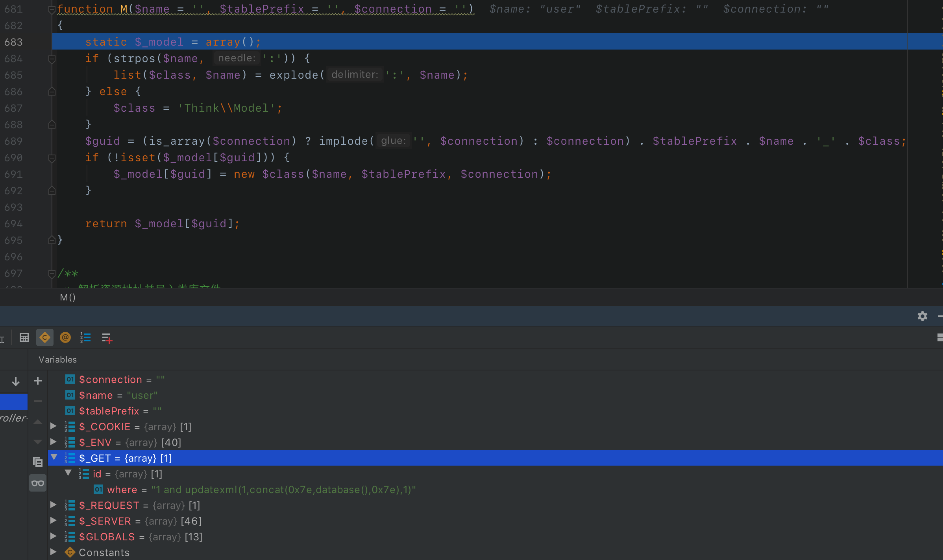Screen dimensions: 943x560
Task: Click the up navigation arrow in variables panel
Action: coord(38,422)
